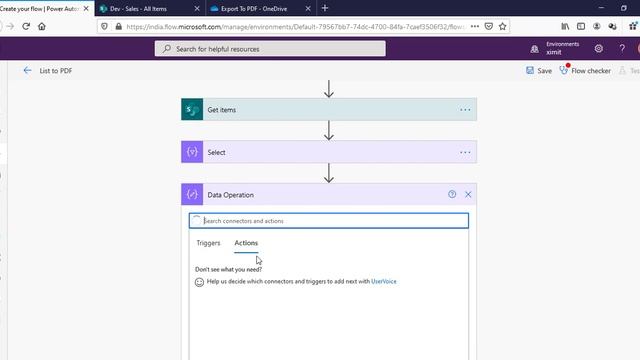Close the Power Automate browser tab
This screenshot has height=360, width=640.
(86, 8)
